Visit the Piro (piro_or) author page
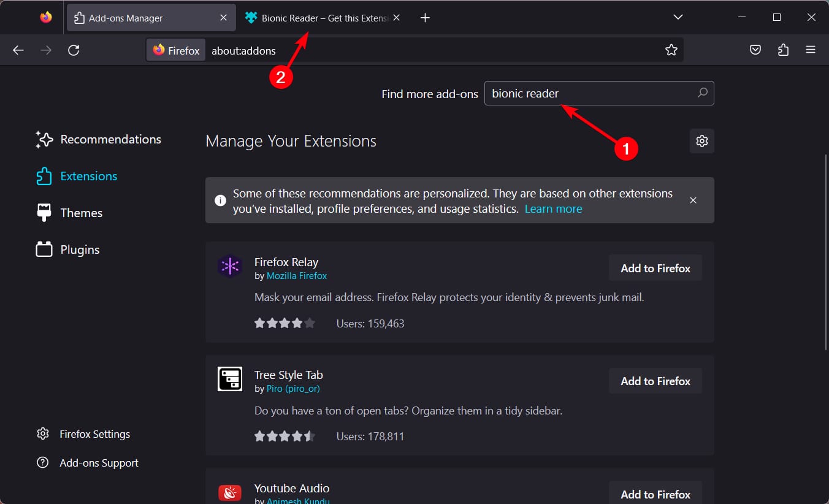829x504 pixels. [x=292, y=388]
